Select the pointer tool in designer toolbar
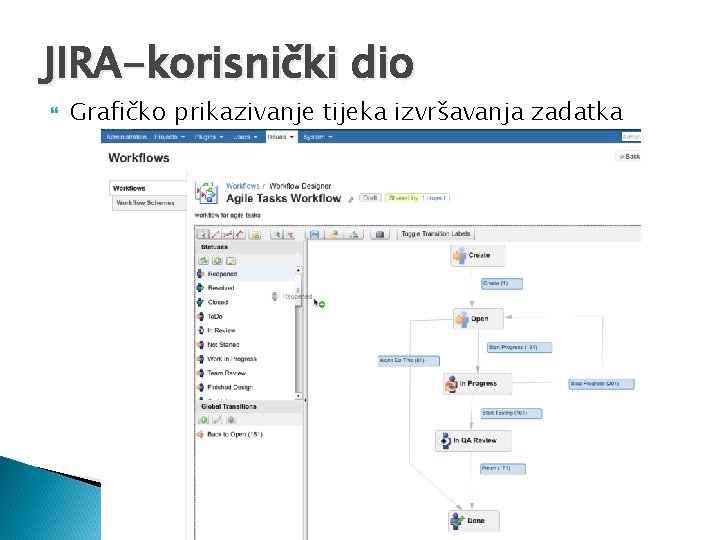This screenshot has height=540, width=720. point(202,234)
